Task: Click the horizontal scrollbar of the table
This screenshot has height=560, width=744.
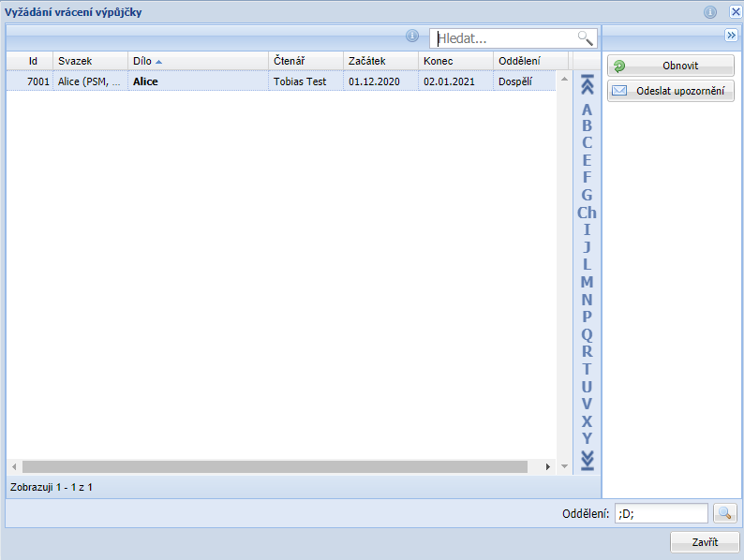Action: point(281,466)
